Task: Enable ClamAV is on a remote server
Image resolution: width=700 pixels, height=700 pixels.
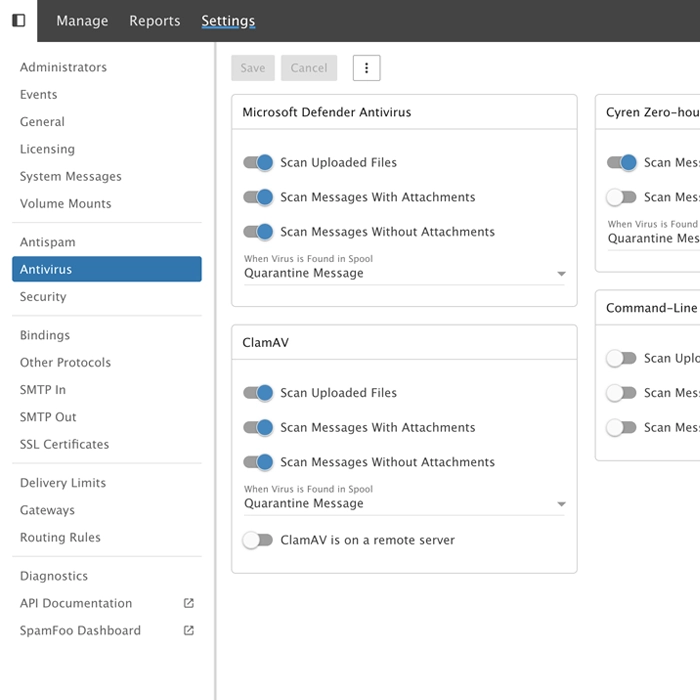Action: coord(258,540)
